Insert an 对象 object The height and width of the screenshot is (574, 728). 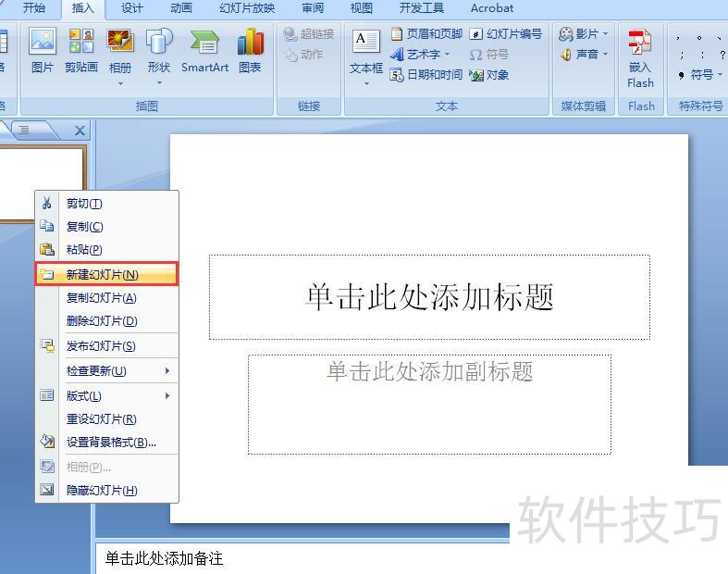click(489, 74)
